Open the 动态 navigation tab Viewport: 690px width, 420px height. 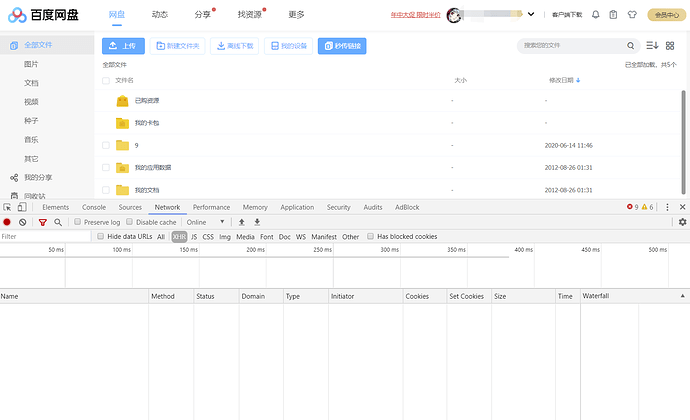click(x=160, y=15)
